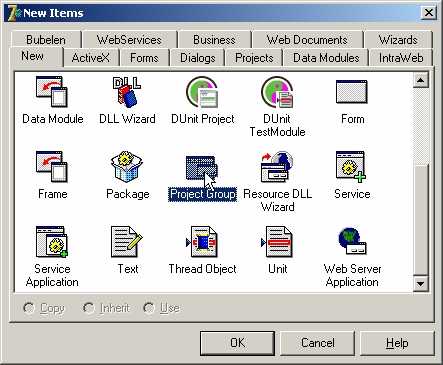Viewport: 443px width, 365px height.
Task: Select the Copy radio button
Action: (x=29, y=308)
